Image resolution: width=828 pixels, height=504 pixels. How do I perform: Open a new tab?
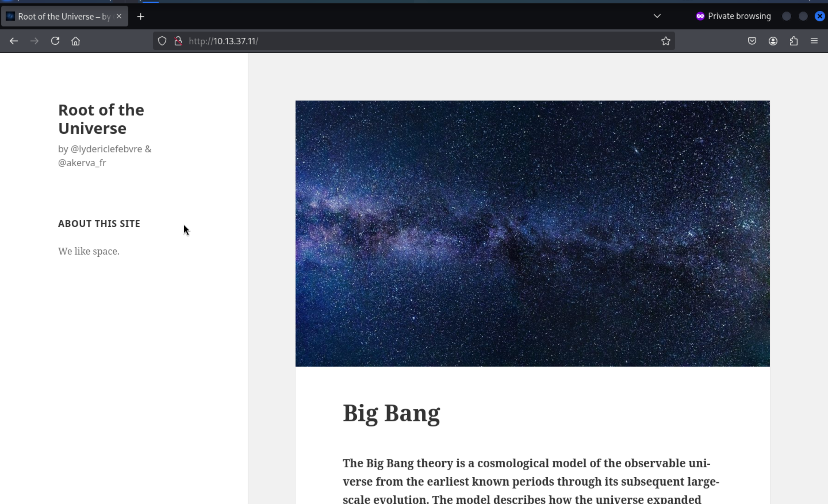coord(141,16)
